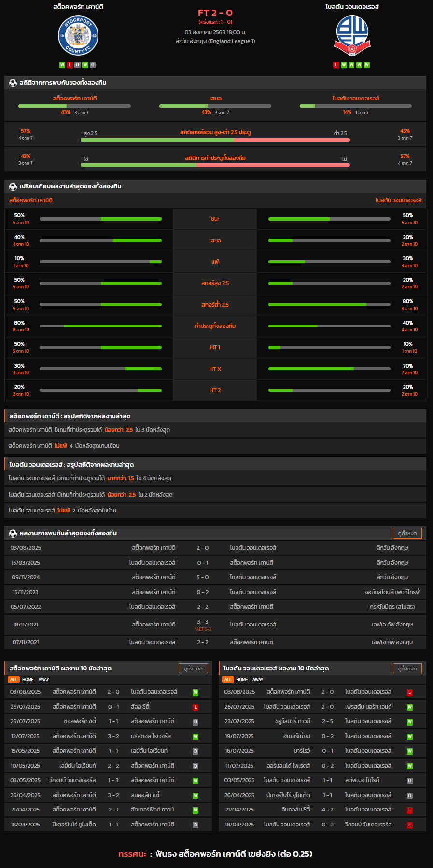Click the สกอร์สูง 2.5 comparison label
The width and height of the screenshot is (433, 868).
[215, 284]
